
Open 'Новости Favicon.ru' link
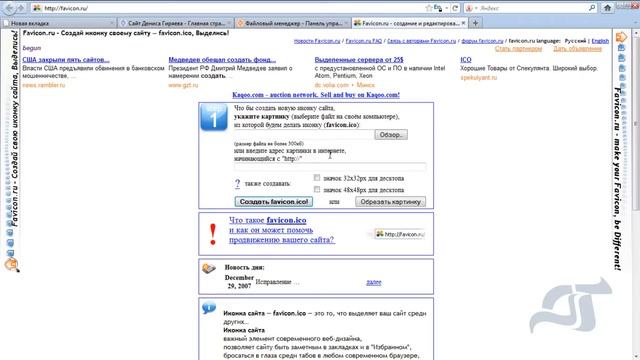pyautogui.click(x=317, y=41)
